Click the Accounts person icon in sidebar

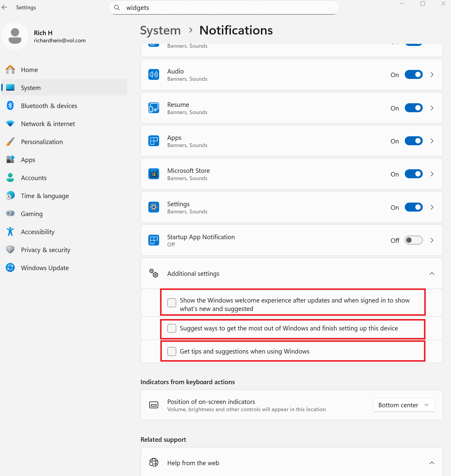(10, 178)
